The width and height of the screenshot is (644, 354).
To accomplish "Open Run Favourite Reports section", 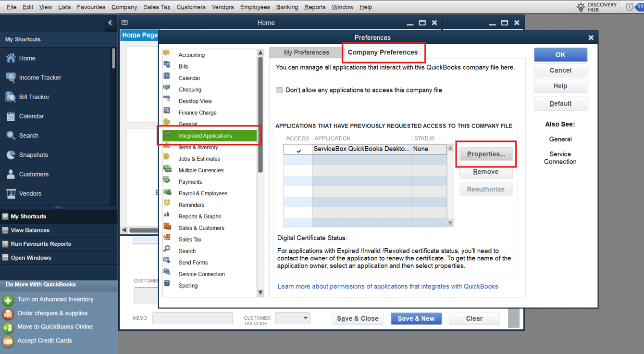I will [x=59, y=244].
